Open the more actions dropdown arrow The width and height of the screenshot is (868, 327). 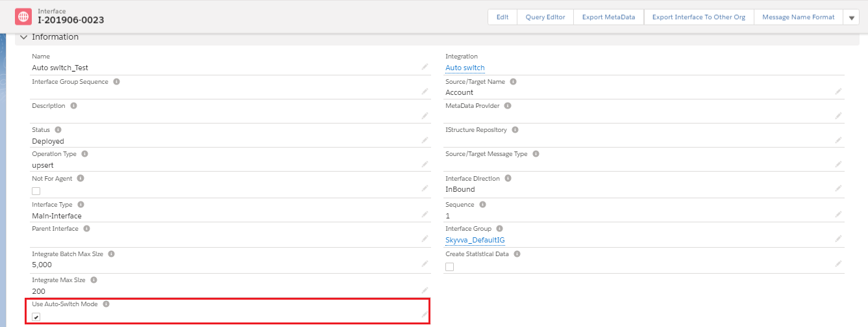point(851,18)
